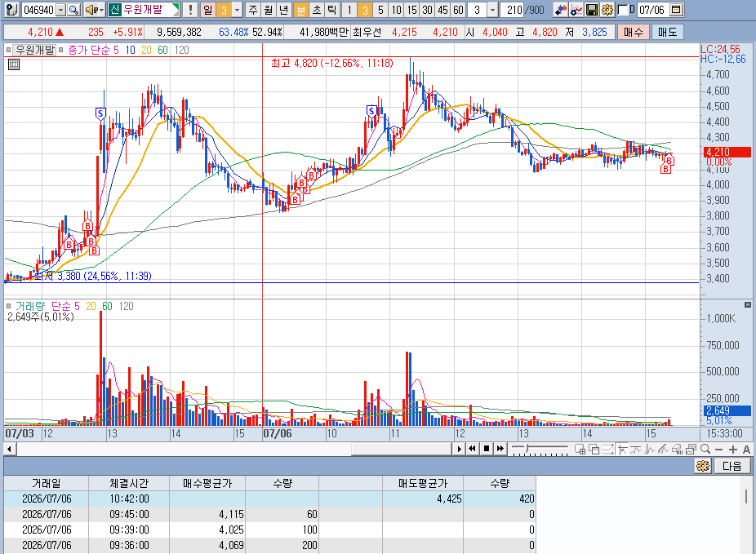Click the exclamation mark info button
The image size is (756, 554).
point(190,10)
